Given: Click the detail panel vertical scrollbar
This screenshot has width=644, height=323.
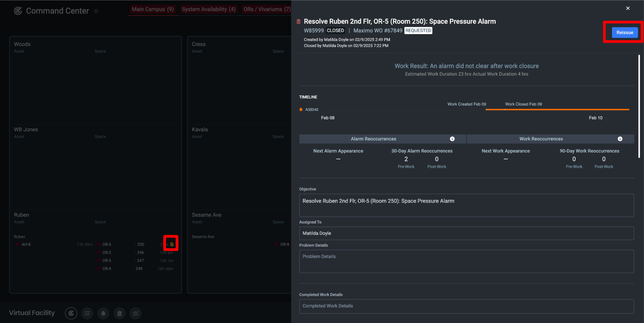Looking at the screenshot, I should (639, 106).
